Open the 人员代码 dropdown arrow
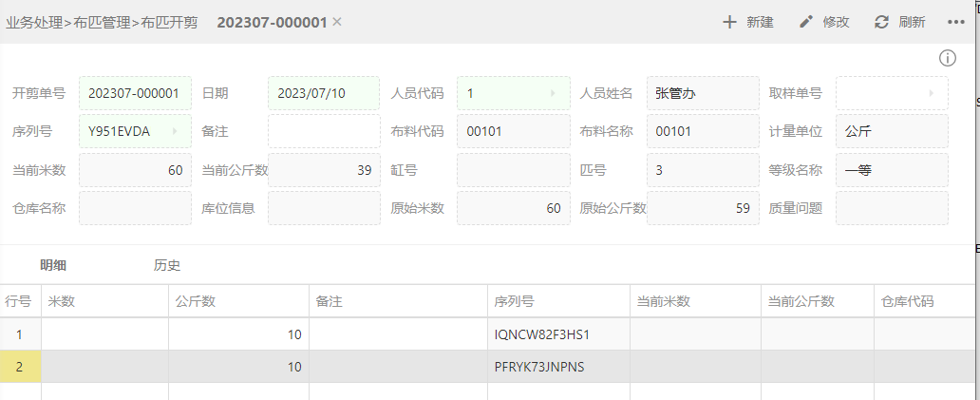This screenshot has height=400, width=980. click(x=553, y=94)
